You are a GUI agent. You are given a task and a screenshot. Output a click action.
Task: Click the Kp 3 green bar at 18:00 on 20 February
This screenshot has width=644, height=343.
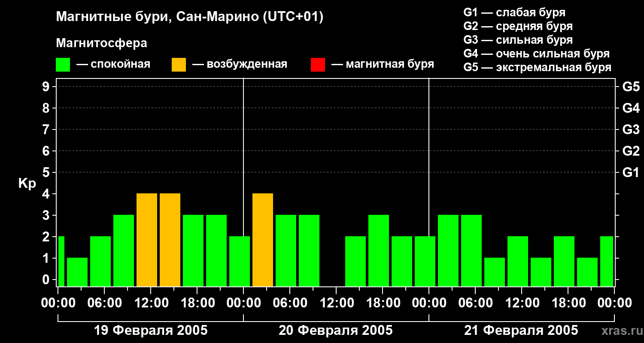[x=379, y=250]
